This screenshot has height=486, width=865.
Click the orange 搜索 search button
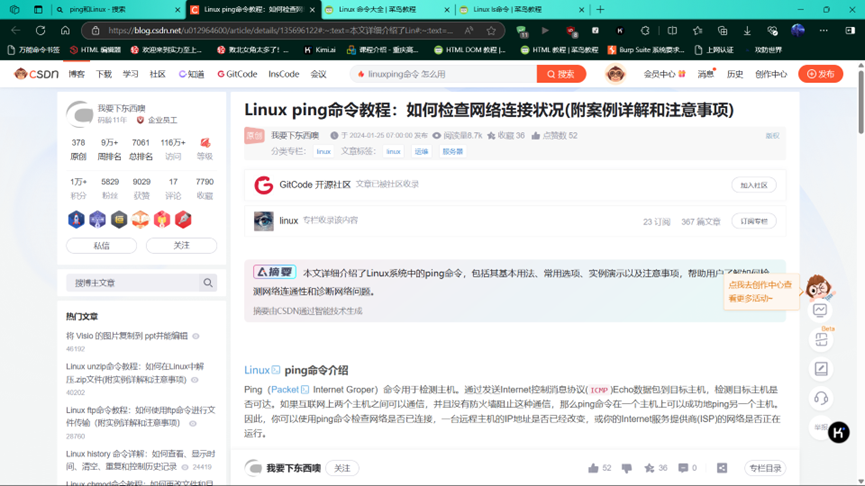[x=561, y=74]
